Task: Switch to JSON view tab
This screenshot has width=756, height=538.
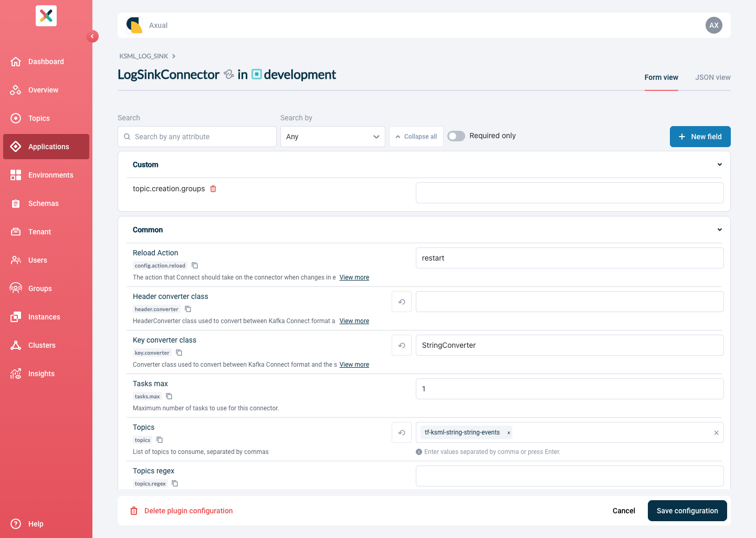Action: point(713,77)
